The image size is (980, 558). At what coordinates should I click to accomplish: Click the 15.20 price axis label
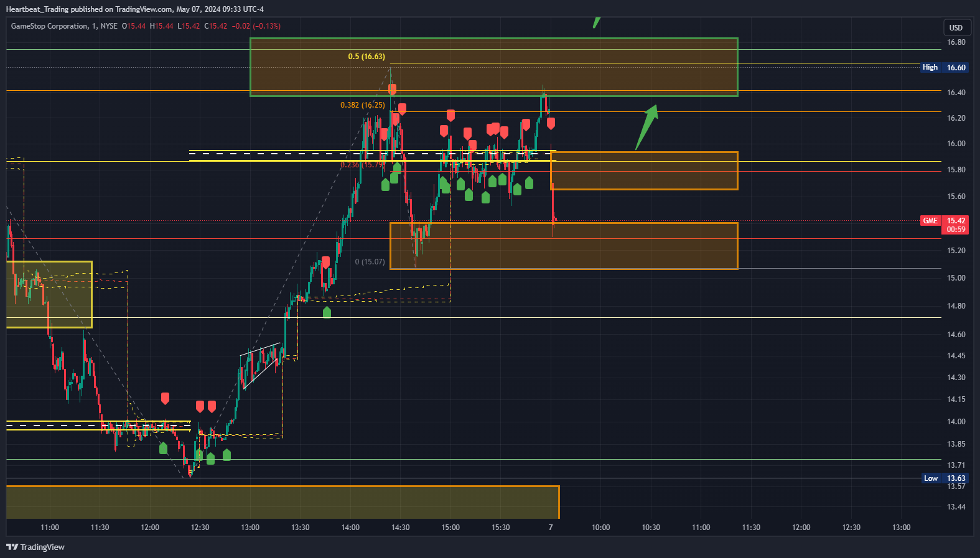click(x=956, y=251)
